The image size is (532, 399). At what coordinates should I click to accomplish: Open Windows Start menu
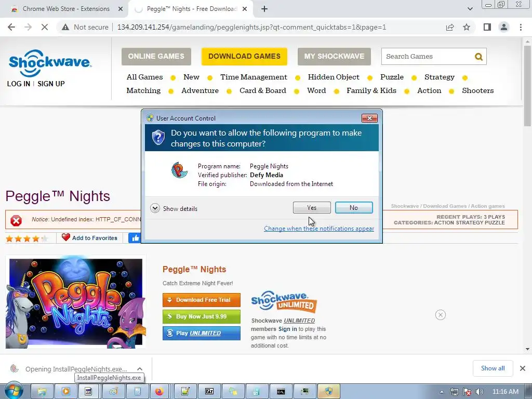[14, 392]
